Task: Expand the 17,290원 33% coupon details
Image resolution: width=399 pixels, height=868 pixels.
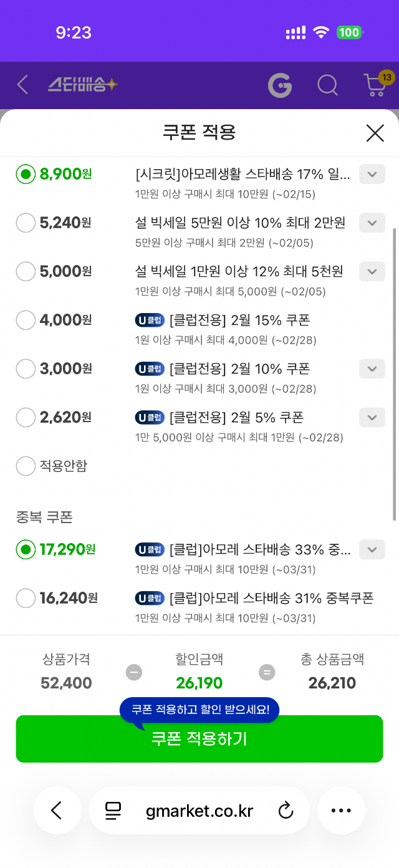Action: (372, 549)
